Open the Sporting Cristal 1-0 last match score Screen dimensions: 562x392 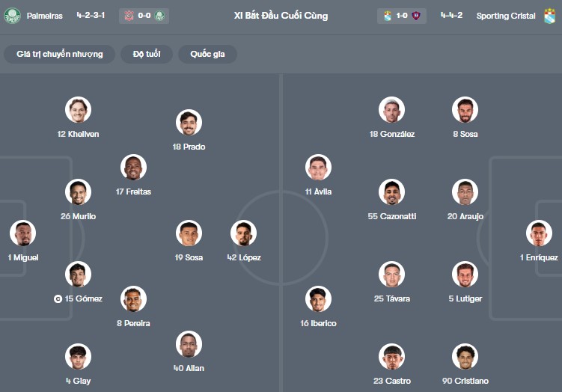pyautogui.click(x=402, y=16)
